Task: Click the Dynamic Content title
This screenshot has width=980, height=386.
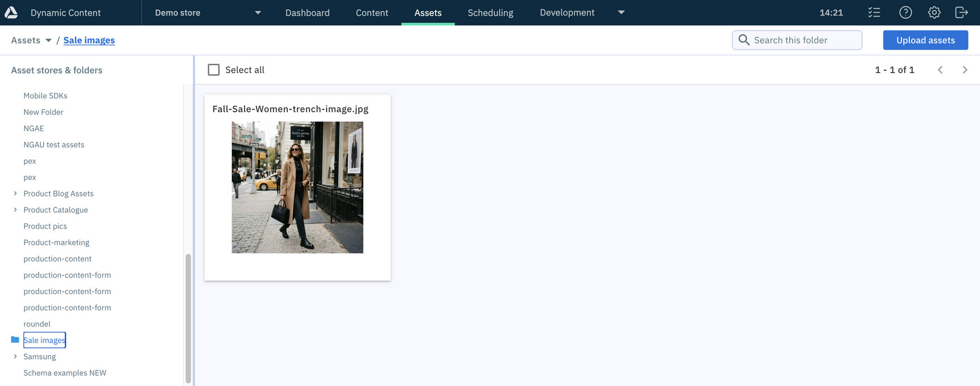Action: (66, 13)
